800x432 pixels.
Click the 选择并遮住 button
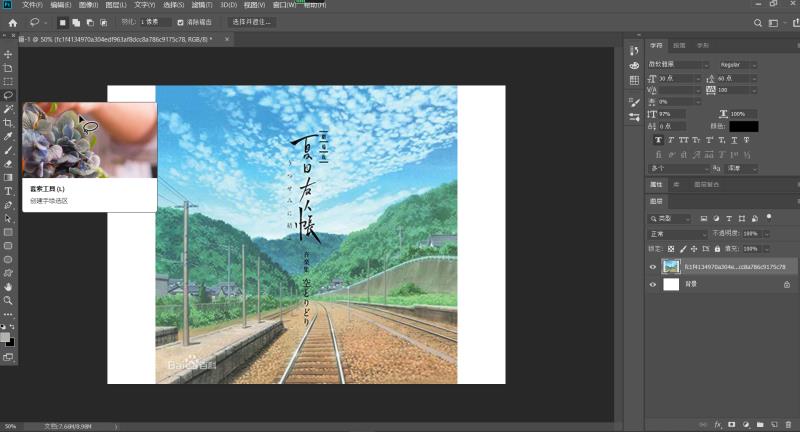pos(251,22)
